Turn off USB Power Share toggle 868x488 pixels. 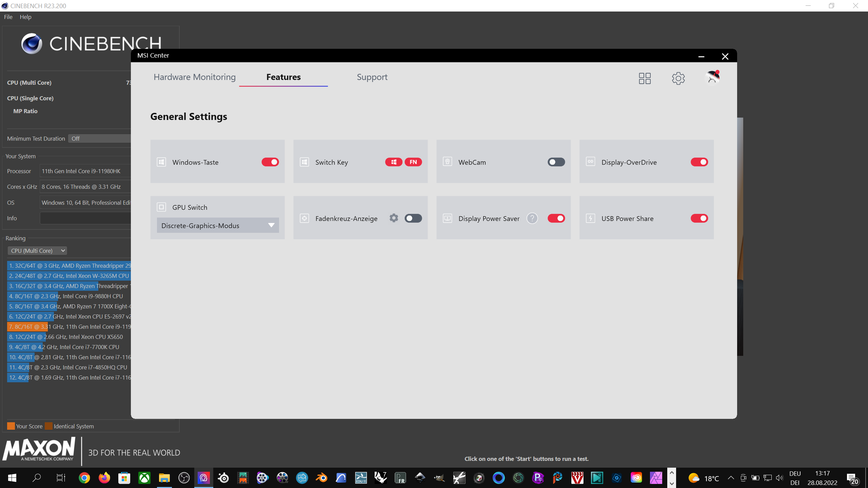coord(699,218)
